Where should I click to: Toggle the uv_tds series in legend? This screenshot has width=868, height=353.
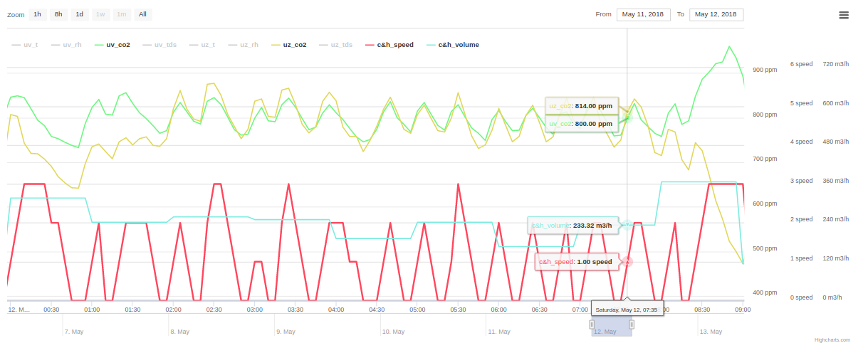[160, 45]
